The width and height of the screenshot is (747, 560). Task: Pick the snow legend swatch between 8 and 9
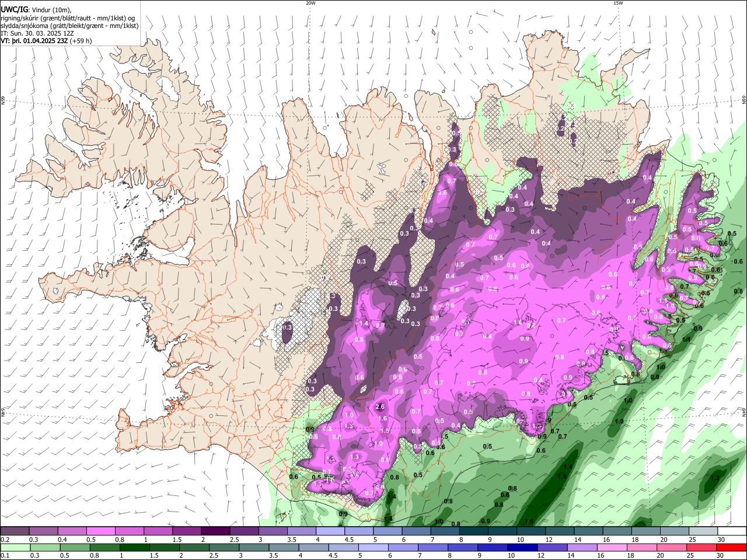474,531
